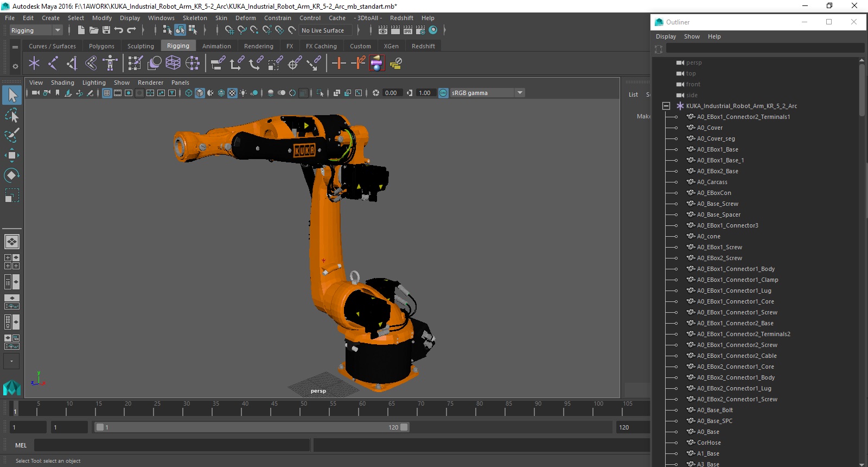Toggle the wireframe display cube in the viewport toolbar
Screen dimensions: 868x467
click(189, 93)
